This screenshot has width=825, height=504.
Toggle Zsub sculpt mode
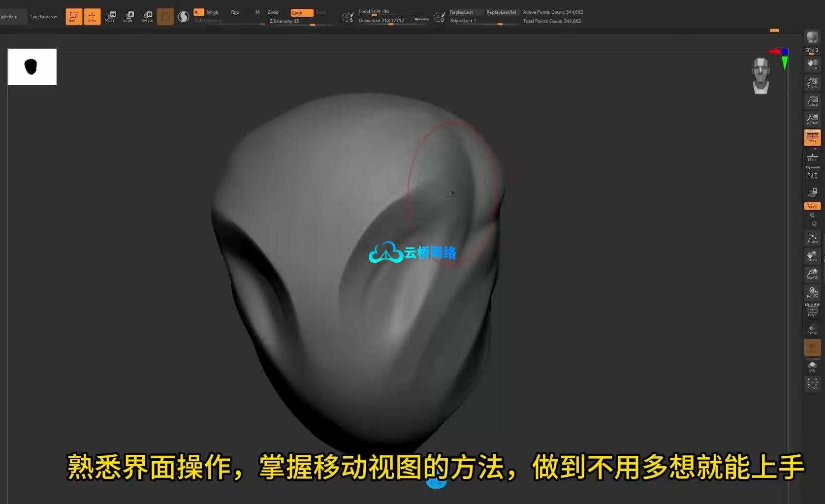pos(302,13)
